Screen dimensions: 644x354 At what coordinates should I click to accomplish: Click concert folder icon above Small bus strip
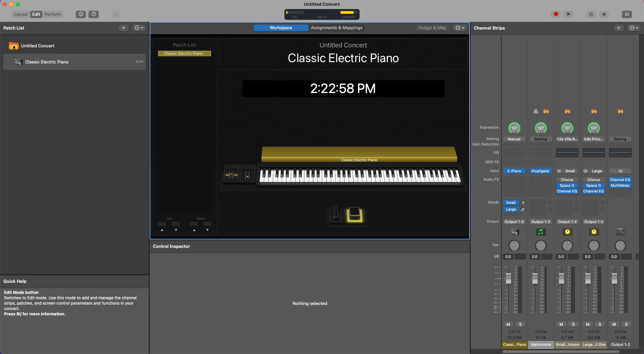tap(567, 111)
